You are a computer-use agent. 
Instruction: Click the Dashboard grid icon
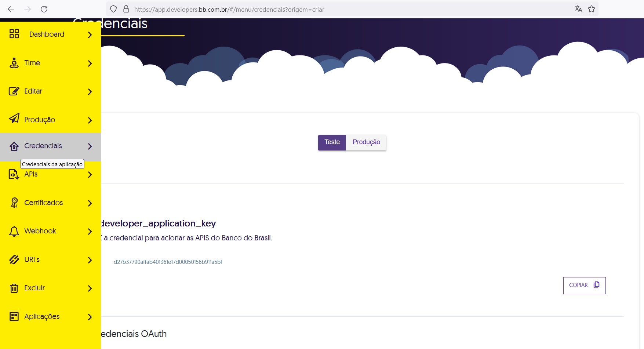coord(14,34)
